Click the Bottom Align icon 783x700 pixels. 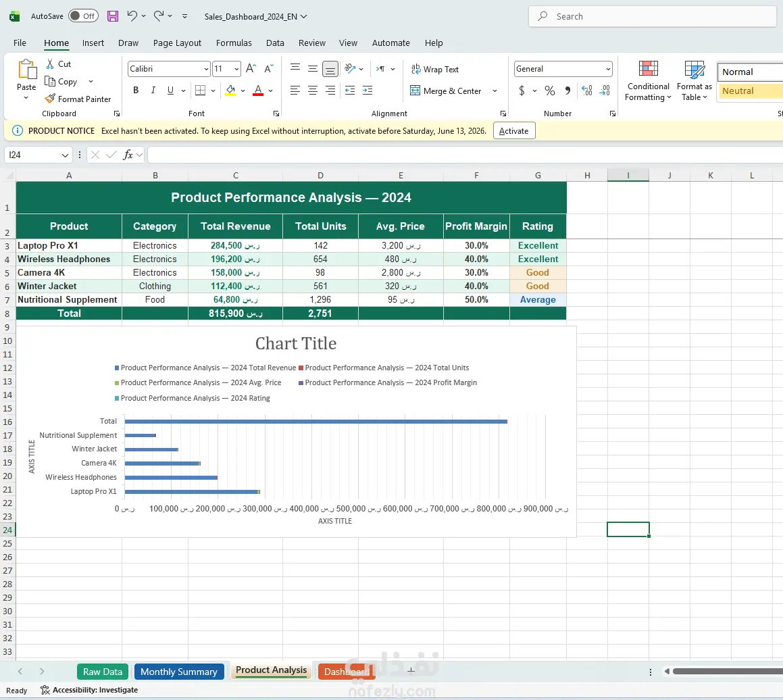coord(330,68)
